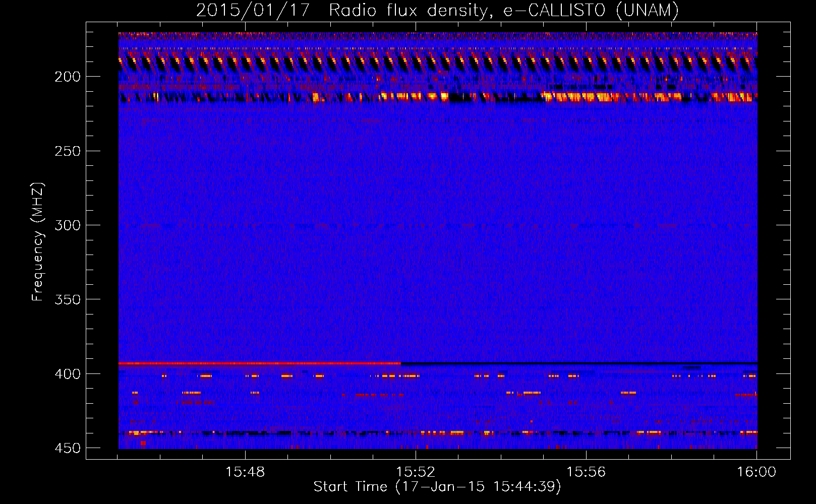
Task: Click the black horizontal line segment near 393 MHz
Action: (579, 363)
